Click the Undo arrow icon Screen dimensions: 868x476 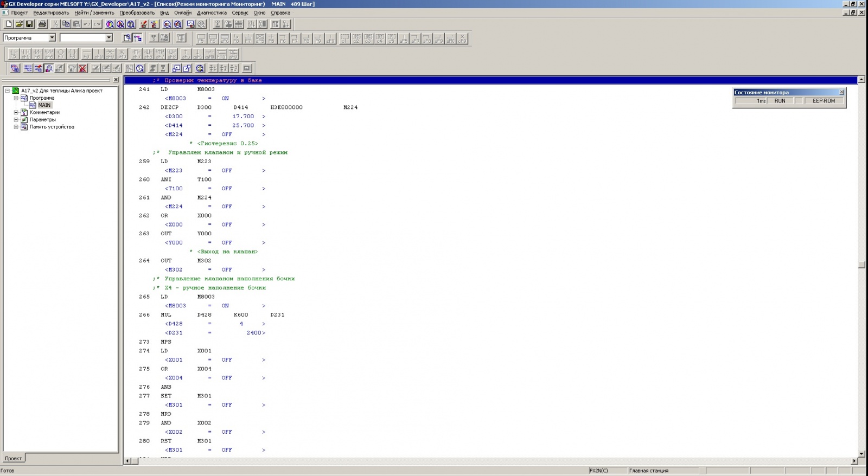(87, 24)
